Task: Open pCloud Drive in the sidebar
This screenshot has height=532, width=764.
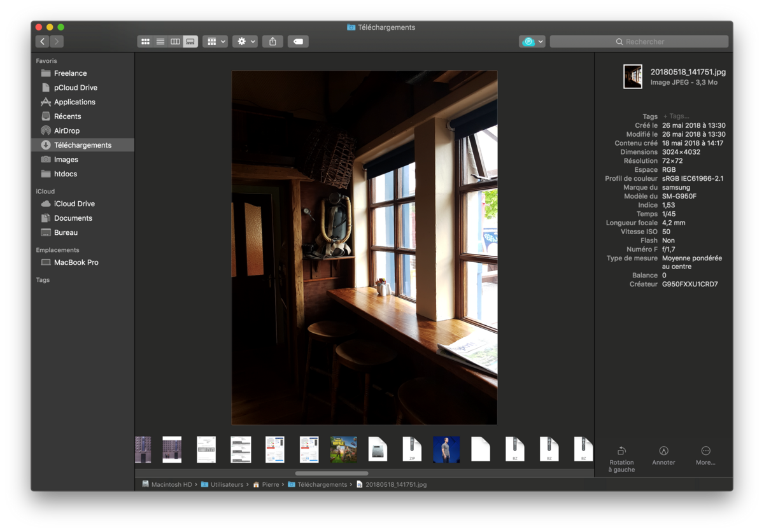Action: pyautogui.click(x=83, y=88)
